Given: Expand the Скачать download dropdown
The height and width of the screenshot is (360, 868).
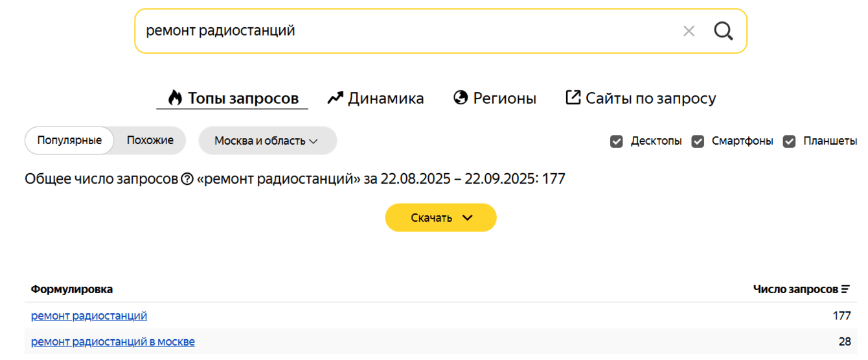Looking at the screenshot, I should (440, 218).
